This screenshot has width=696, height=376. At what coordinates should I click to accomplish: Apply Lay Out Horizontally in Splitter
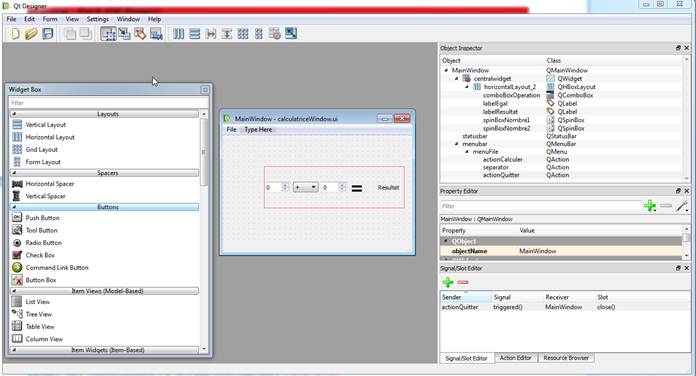211,34
